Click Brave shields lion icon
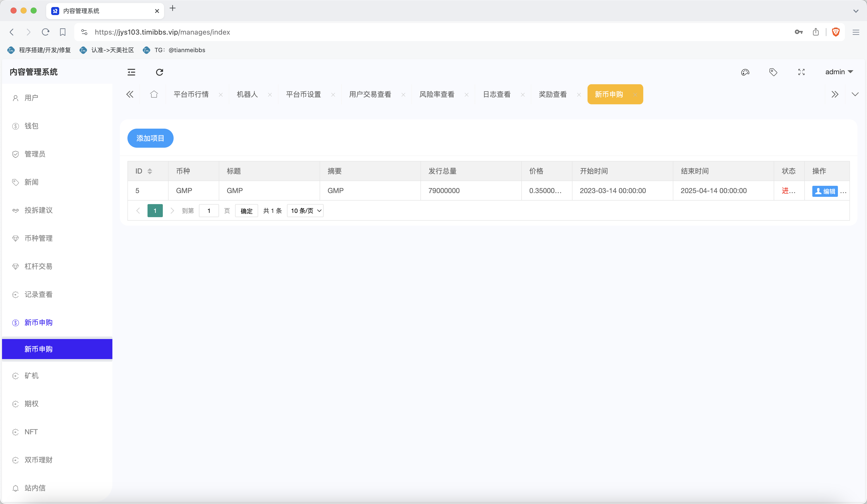The image size is (867, 504). [836, 32]
